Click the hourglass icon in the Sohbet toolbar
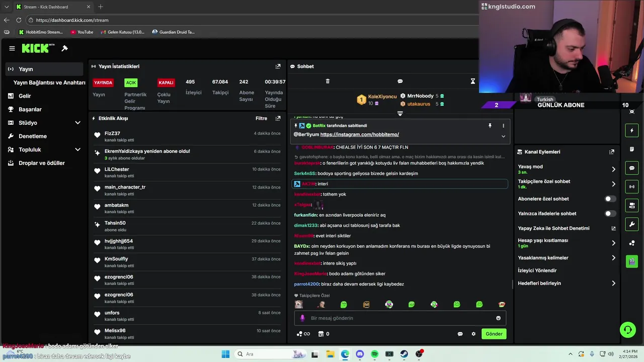The width and height of the screenshot is (644, 362). pos(472,81)
